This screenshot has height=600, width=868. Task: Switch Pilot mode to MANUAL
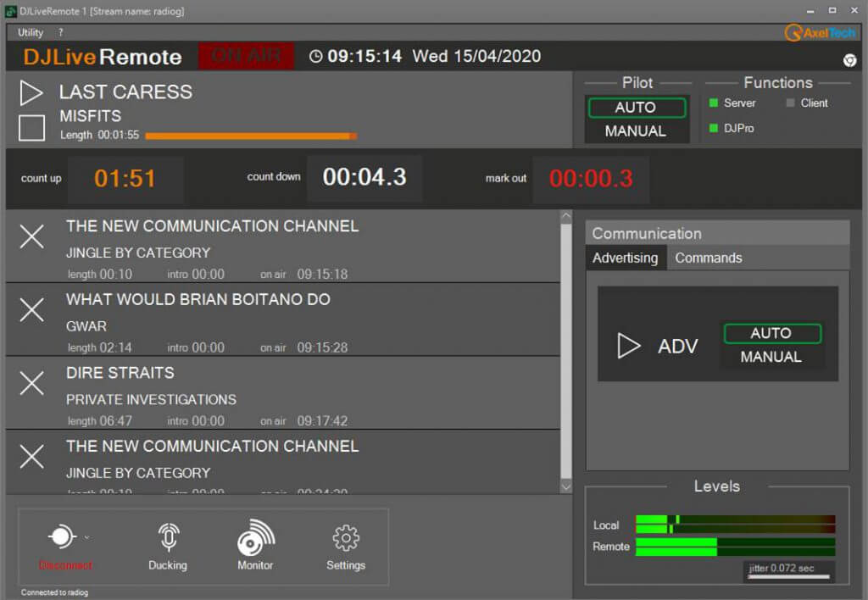(637, 131)
